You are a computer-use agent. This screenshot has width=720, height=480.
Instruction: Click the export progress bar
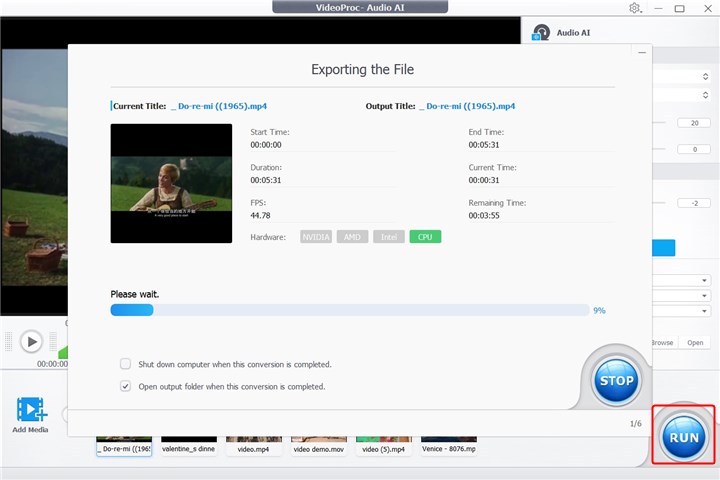pos(350,310)
